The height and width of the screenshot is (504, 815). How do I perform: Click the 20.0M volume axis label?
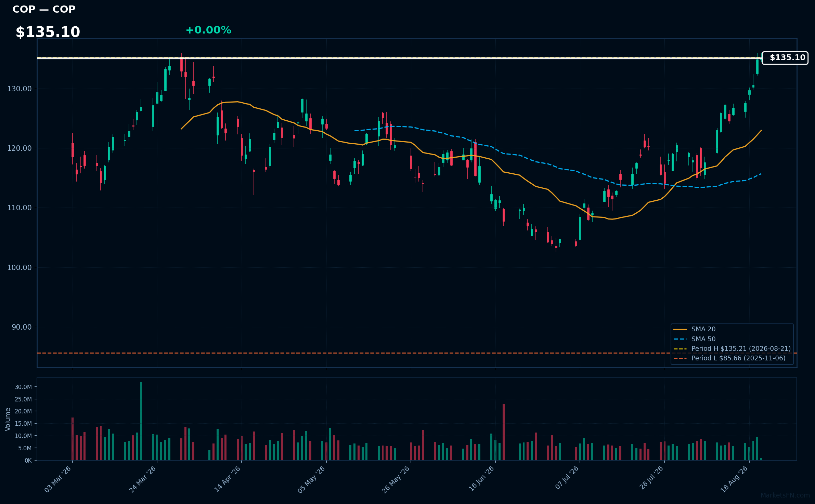tap(23, 411)
